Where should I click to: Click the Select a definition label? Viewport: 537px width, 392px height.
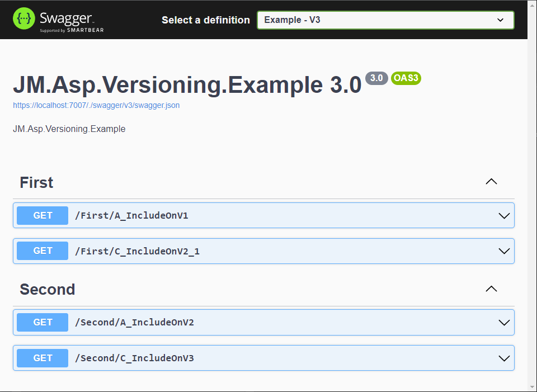(205, 20)
